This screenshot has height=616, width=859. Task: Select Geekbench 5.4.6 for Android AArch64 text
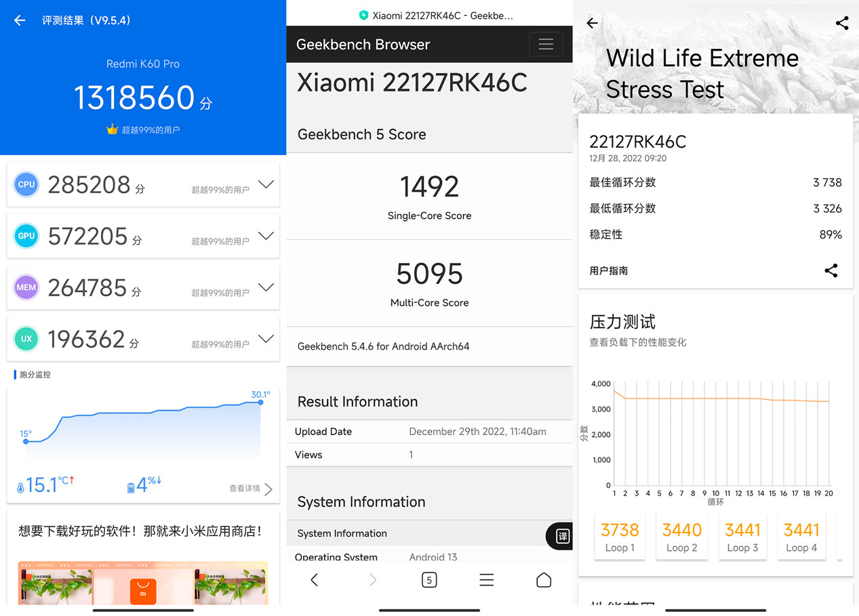[x=384, y=346]
